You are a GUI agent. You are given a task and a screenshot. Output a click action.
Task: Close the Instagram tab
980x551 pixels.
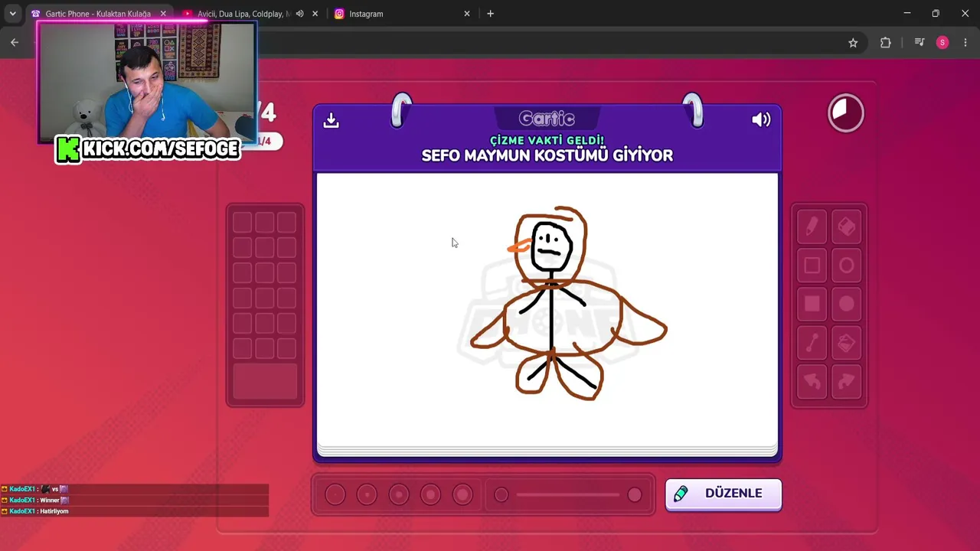[467, 14]
